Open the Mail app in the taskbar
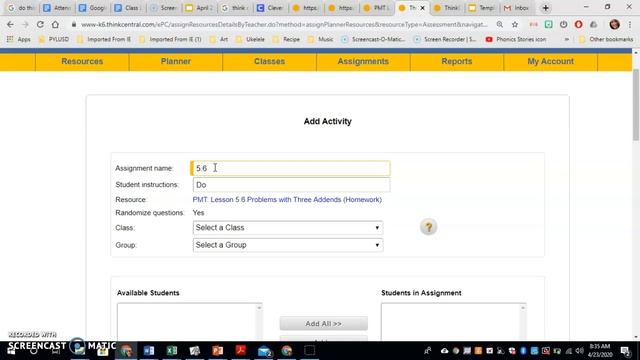This screenshot has height=360, width=640. coord(264,351)
